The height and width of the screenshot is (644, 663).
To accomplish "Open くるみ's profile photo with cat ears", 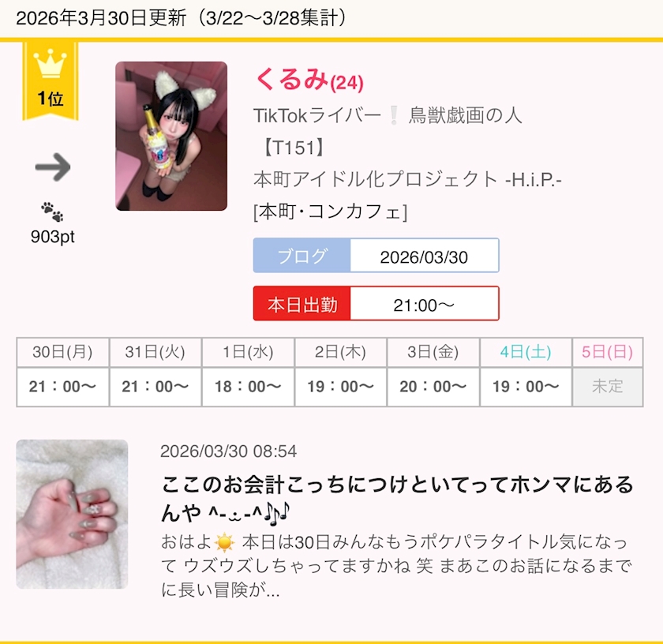I will (x=171, y=136).
